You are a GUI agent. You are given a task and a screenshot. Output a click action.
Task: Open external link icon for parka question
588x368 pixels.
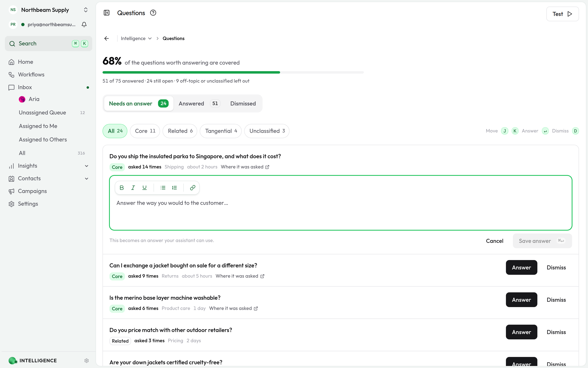pyautogui.click(x=267, y=167)
